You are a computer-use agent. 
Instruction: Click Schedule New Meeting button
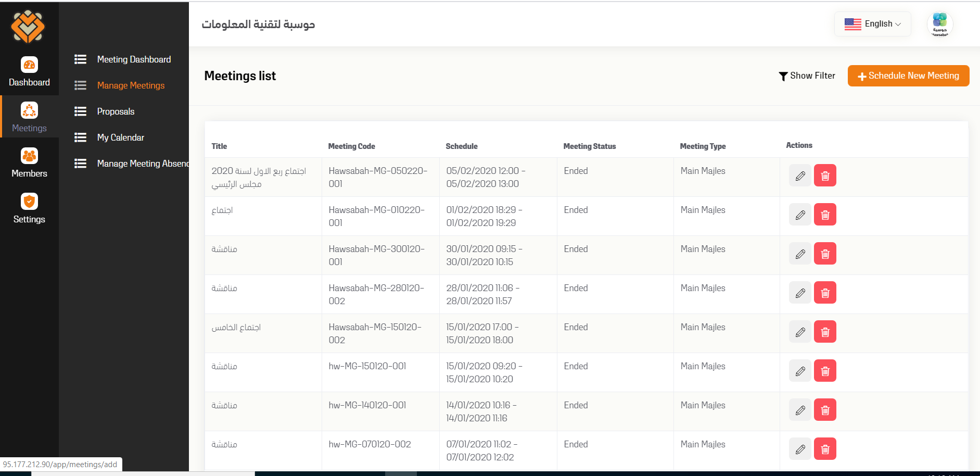(908, 76)
